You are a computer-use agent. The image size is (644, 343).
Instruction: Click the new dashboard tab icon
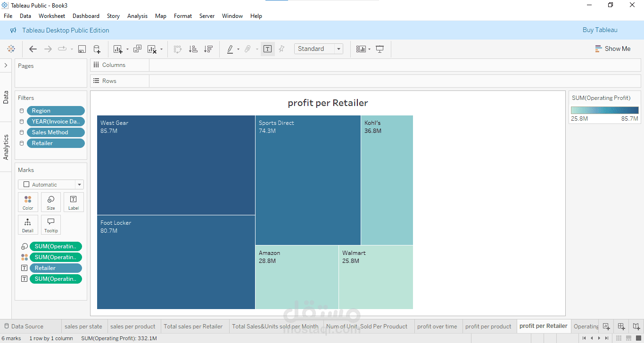coord(621,326)
